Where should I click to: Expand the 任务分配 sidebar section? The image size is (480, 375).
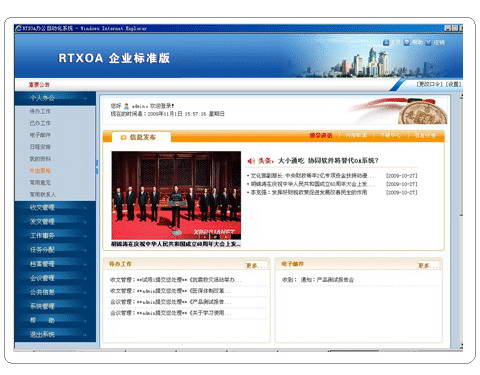(x=55, y=250)
